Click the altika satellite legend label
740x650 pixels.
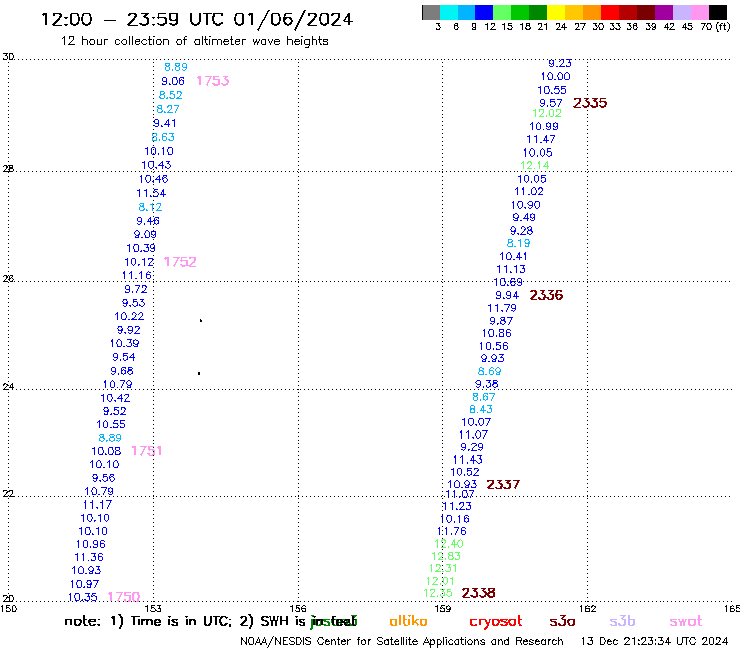(408, 621)
